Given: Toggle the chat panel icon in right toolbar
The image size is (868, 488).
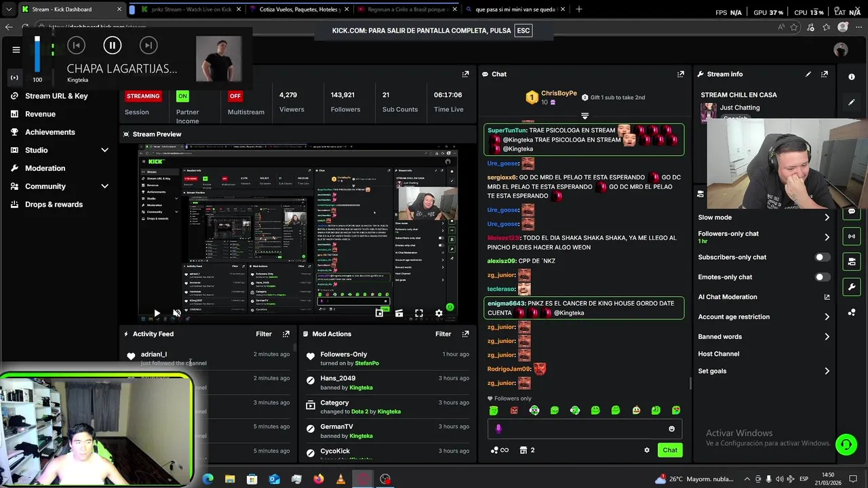Looking at the screenshot, I should [x=852, y=211].
